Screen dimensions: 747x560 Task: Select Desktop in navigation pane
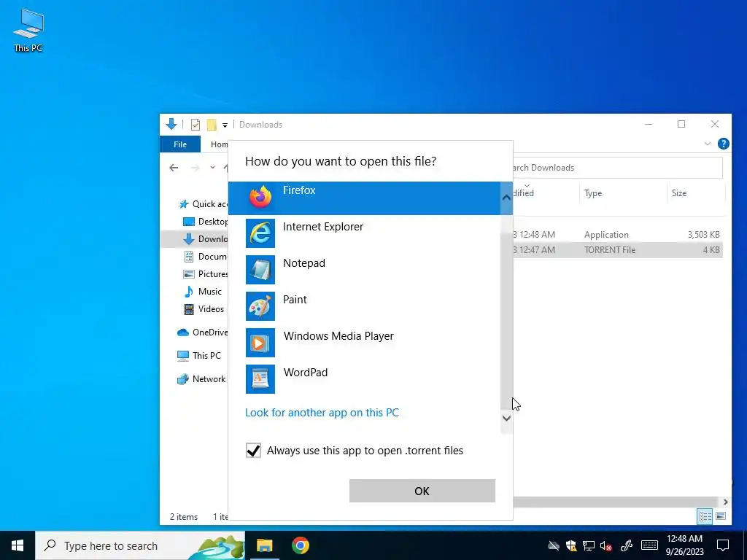tap(206, 222)
